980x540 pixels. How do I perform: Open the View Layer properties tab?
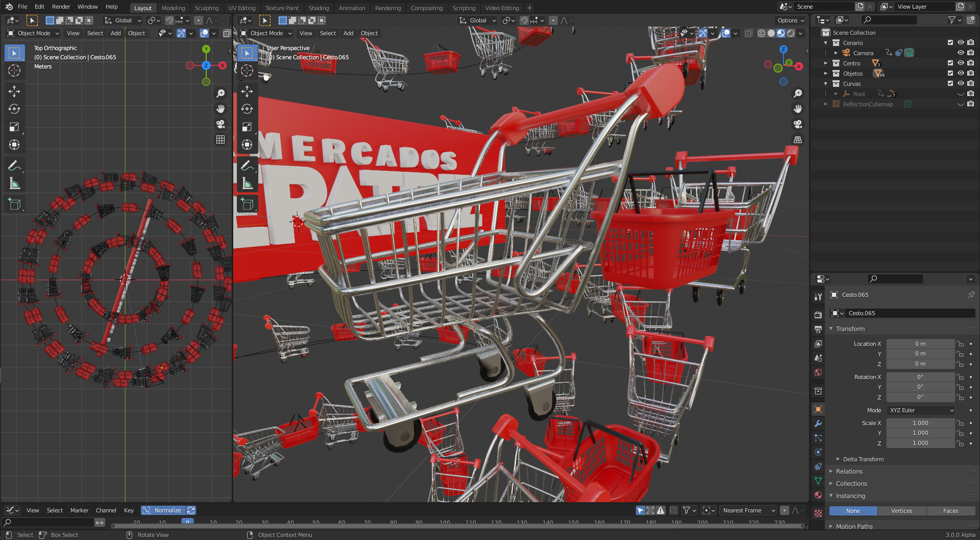(x=818, y=344)
